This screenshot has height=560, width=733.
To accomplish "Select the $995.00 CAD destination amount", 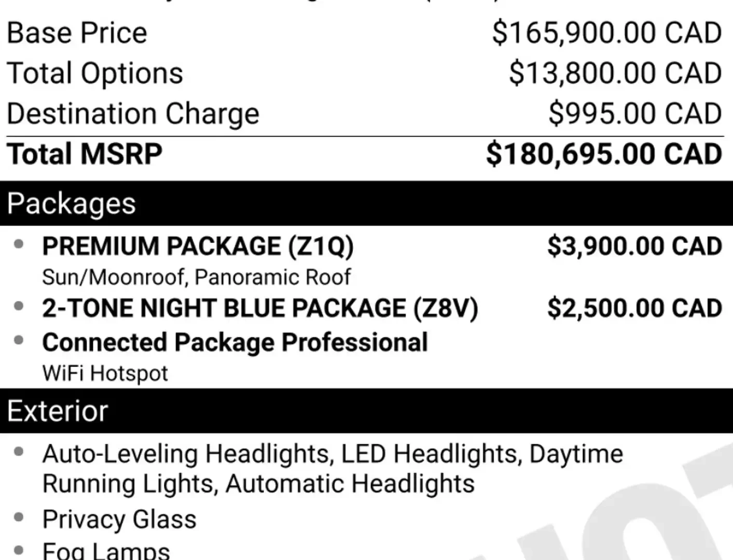I will click(635, 114).
